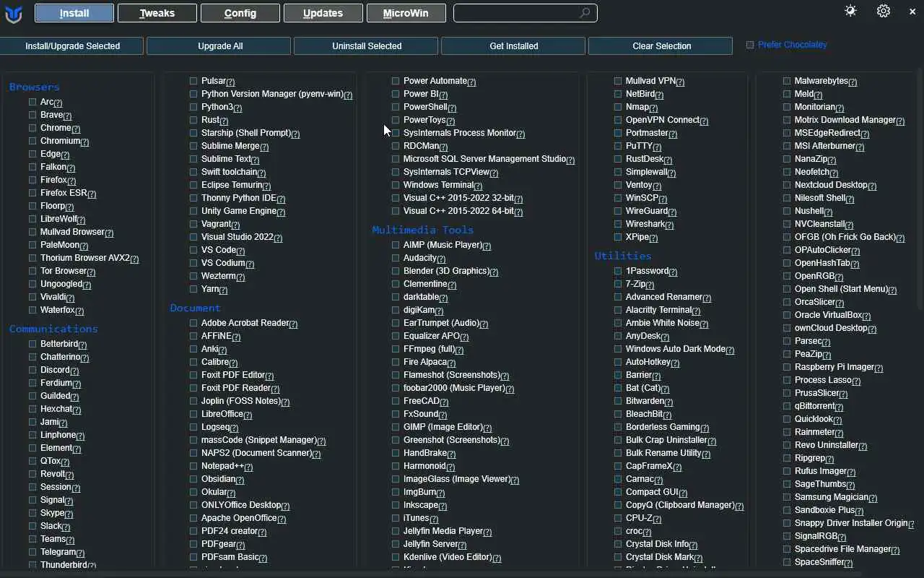Select the VS Code checkbox
This screenshot has height=578, width=924.
(x=193, y=250)
